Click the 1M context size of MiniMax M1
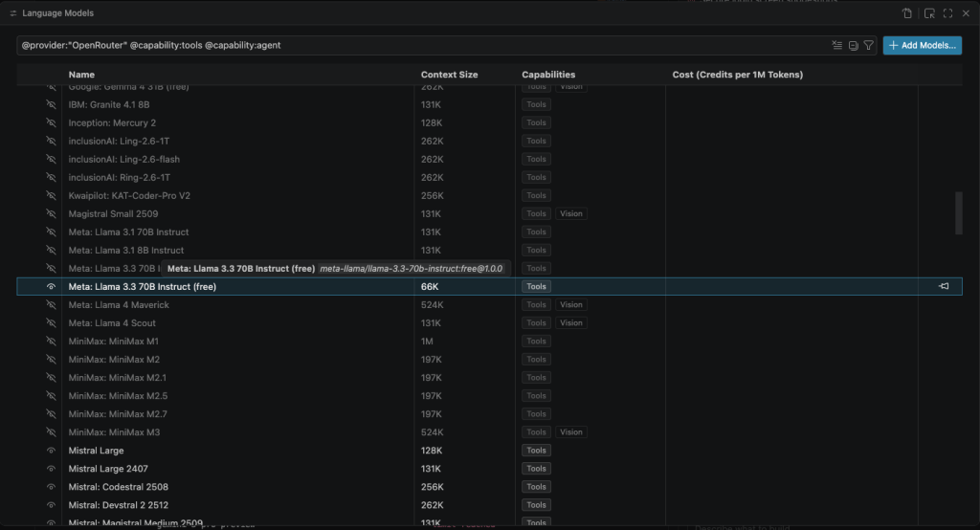 coord(427,341)
